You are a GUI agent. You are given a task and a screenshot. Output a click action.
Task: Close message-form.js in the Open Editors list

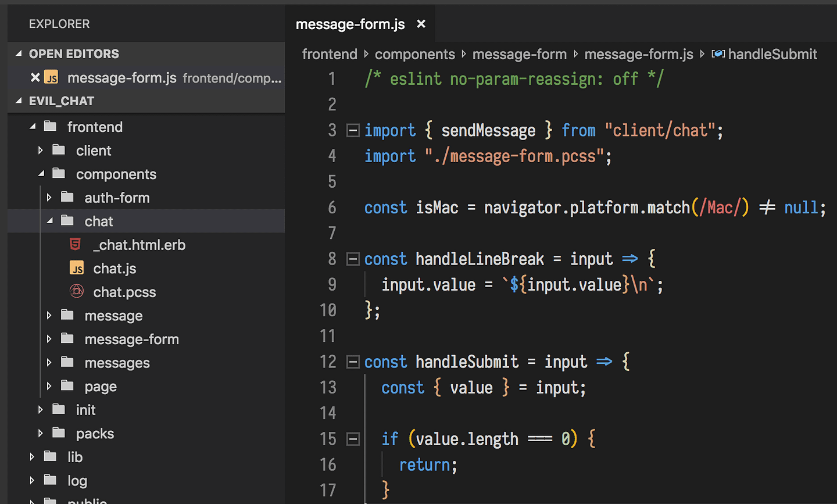pos(35,77)
